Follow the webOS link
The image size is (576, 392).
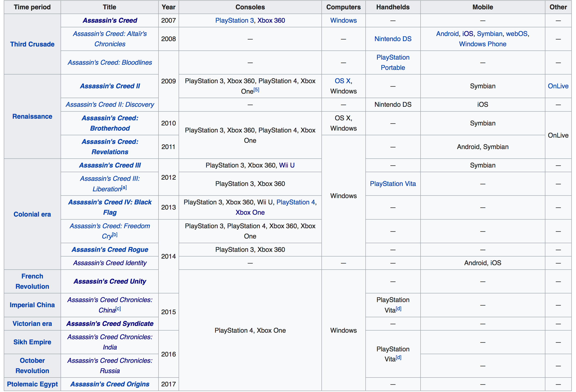tap(517, 34)
